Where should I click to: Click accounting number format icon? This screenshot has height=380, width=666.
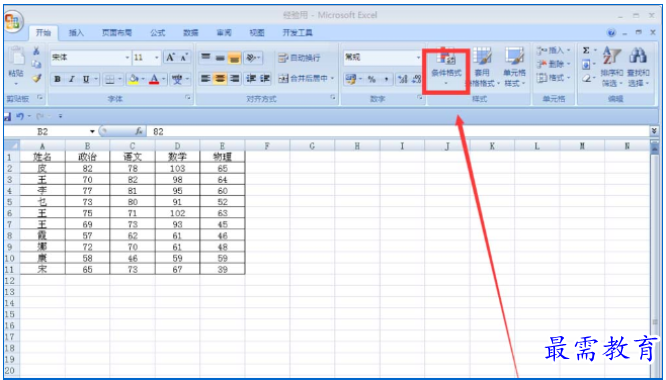pyautogui.click(x=350, y=79)
